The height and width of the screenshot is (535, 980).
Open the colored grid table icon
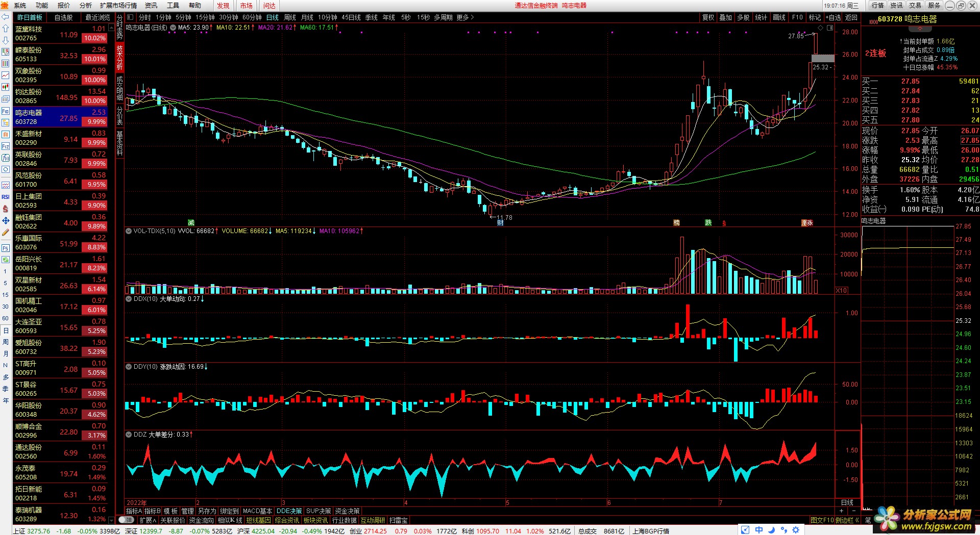click(6, 64)
